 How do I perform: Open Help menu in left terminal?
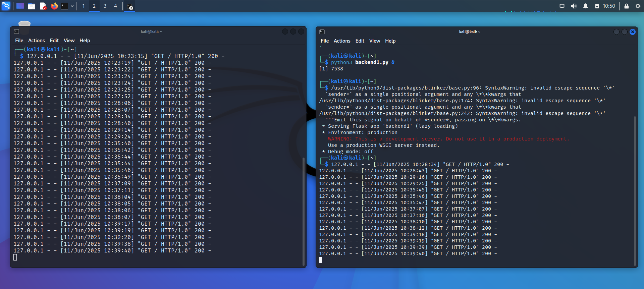85,41
